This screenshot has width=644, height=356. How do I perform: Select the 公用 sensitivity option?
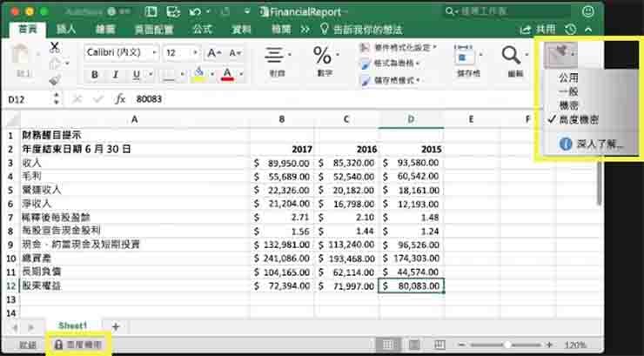(567, 78)
